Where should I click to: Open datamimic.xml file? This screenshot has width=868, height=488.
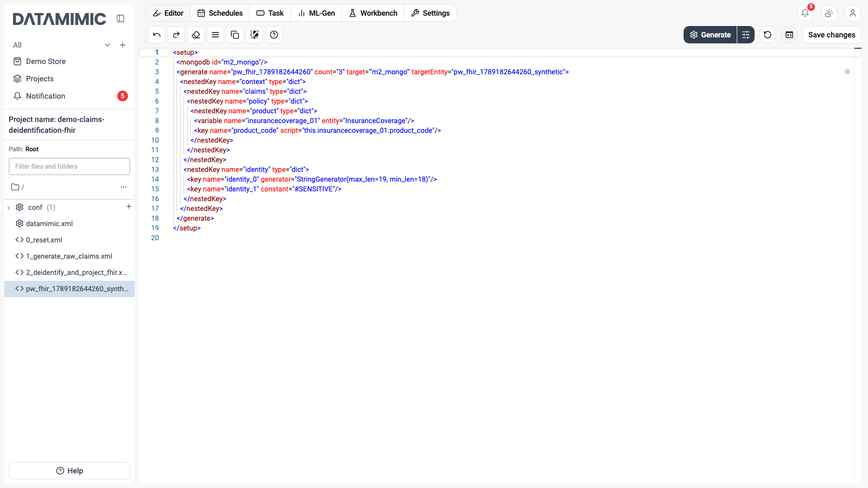coord(69,223)
